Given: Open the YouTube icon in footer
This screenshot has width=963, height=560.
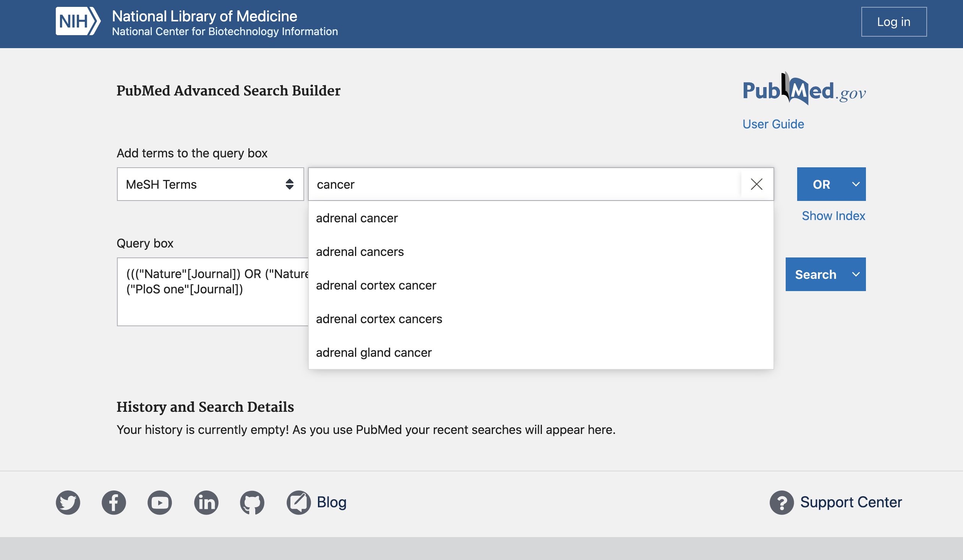Looking at the screenshot, I should tap(160, 502).
